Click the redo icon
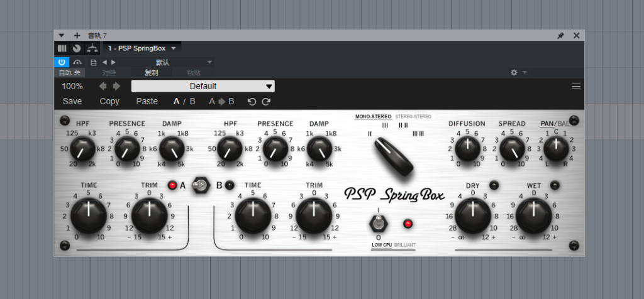Image resolution: width=644 pixels, height=299 pixels. (x=266, y=101)
